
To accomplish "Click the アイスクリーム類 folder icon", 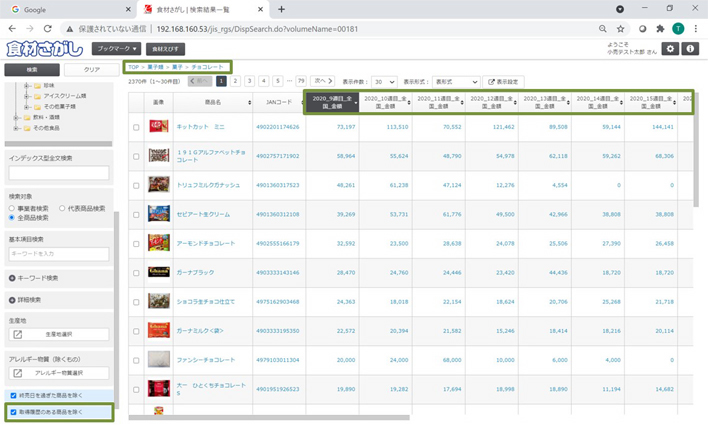I will [x=37, y=96].
